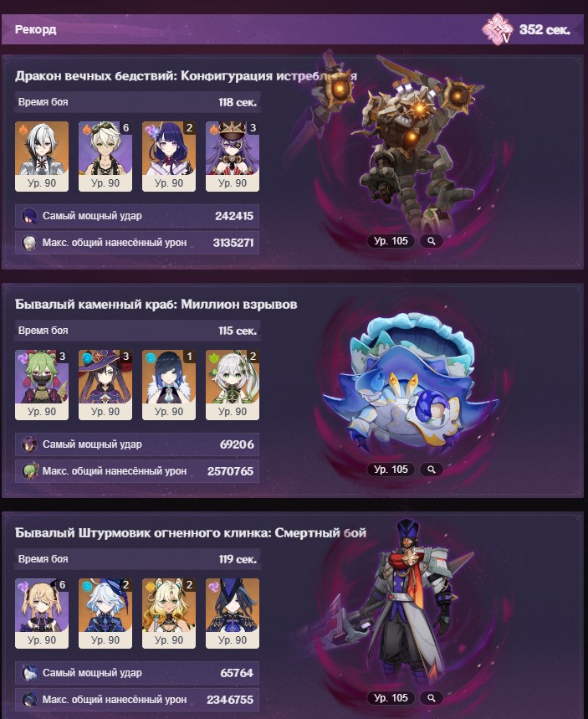588x719 pixels.
Task: Select the character card with constellation 6 in the dragon team
Action: (x=105, y=157)
